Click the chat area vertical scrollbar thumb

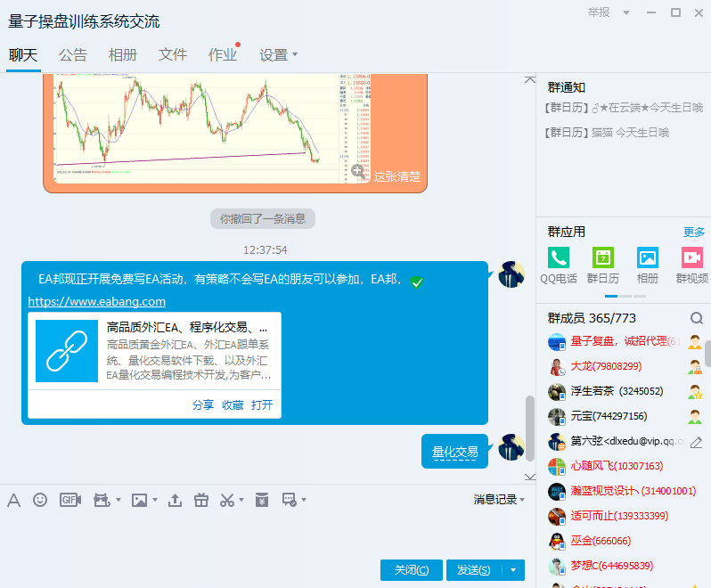pos(529,429)
